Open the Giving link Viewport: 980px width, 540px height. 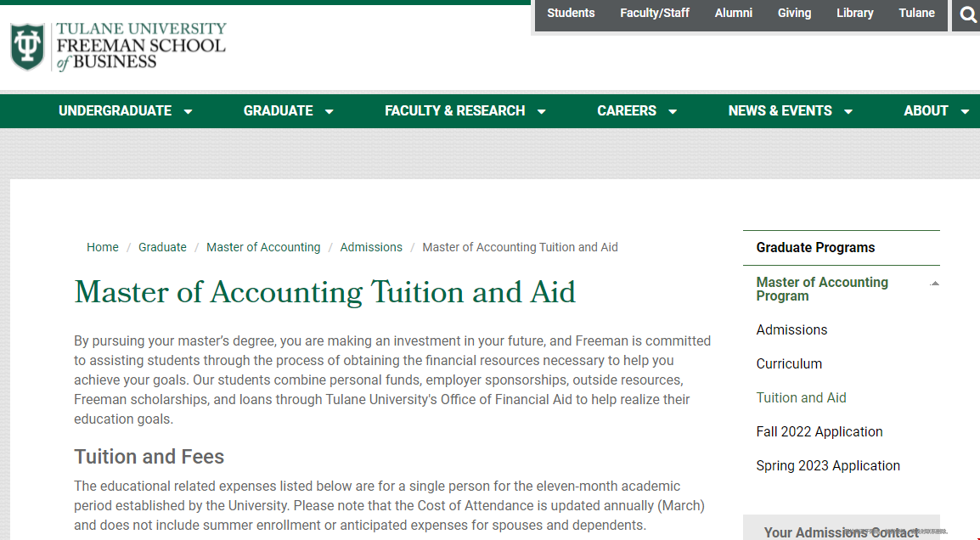tap(794, 13)
